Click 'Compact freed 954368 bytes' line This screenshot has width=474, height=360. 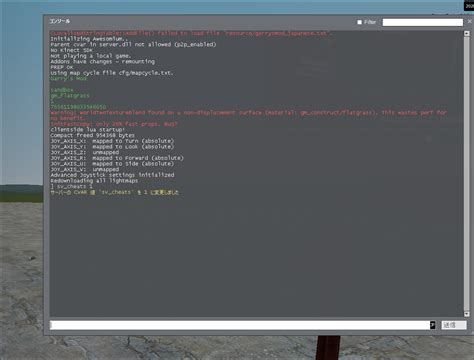pos(92,135)
